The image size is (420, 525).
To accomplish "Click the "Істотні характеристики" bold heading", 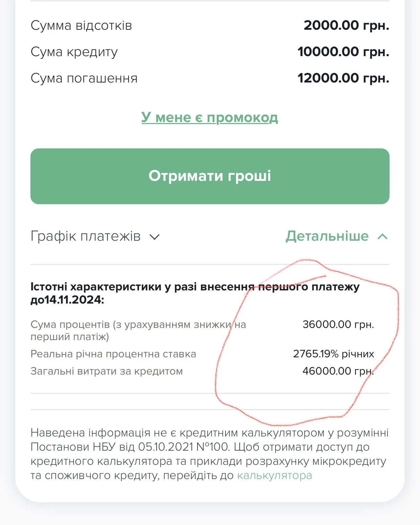I will click(x=195, y=293).
